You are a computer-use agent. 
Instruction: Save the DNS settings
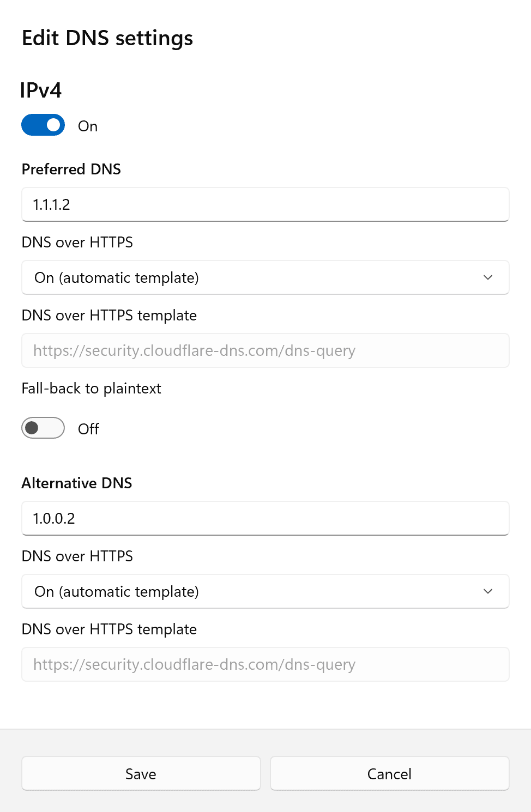point(141,774)
